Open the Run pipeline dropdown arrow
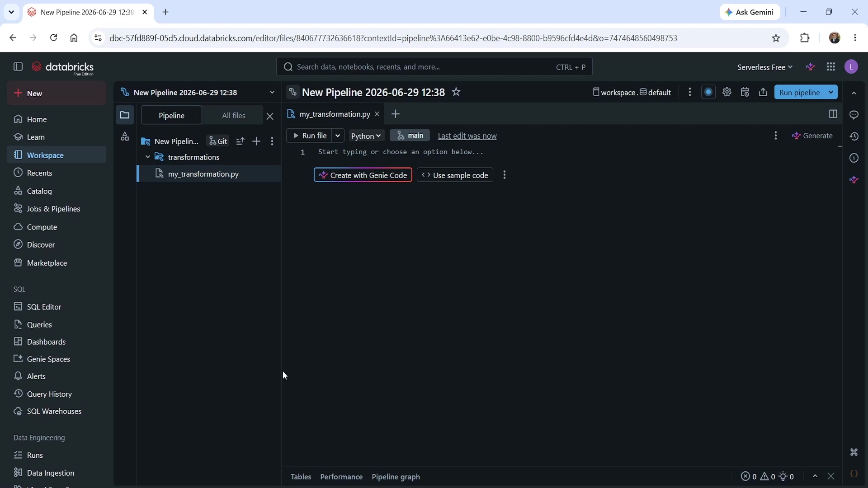Screen dimensions: 868x488 pos(831,92)
